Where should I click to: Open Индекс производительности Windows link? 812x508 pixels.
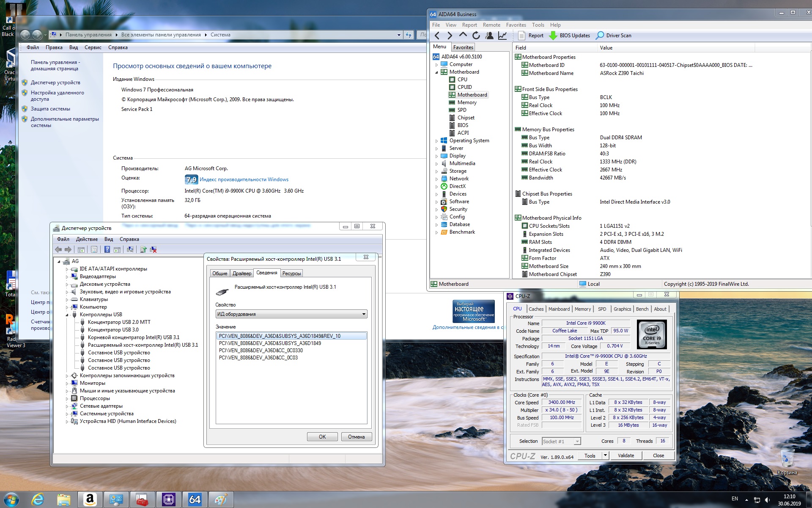pos(244,179)
